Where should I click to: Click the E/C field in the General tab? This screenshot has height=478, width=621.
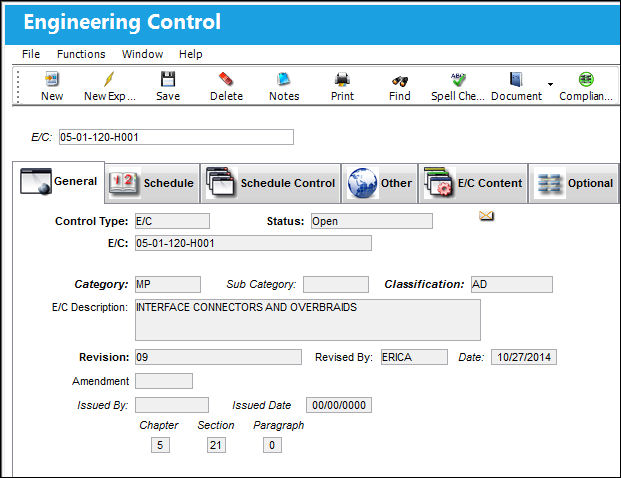click(253, 243)
